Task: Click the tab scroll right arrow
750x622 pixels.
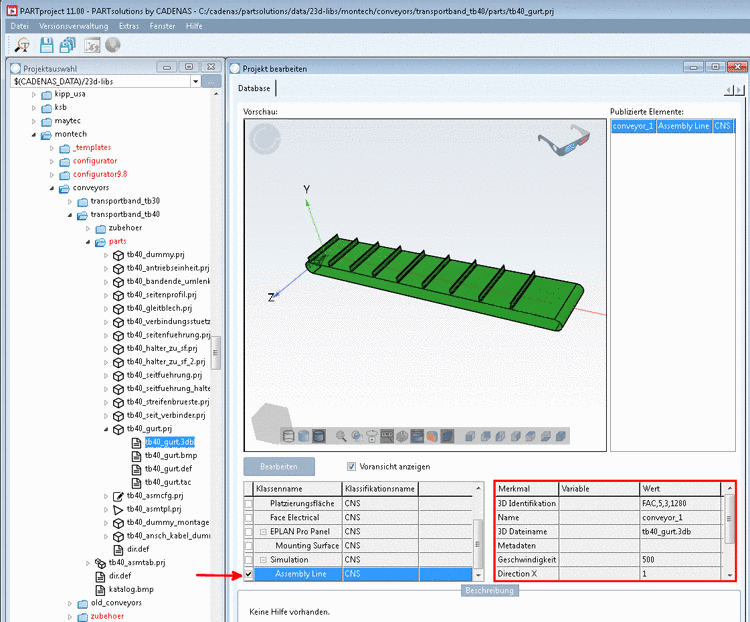Action: tap(739, 89)
